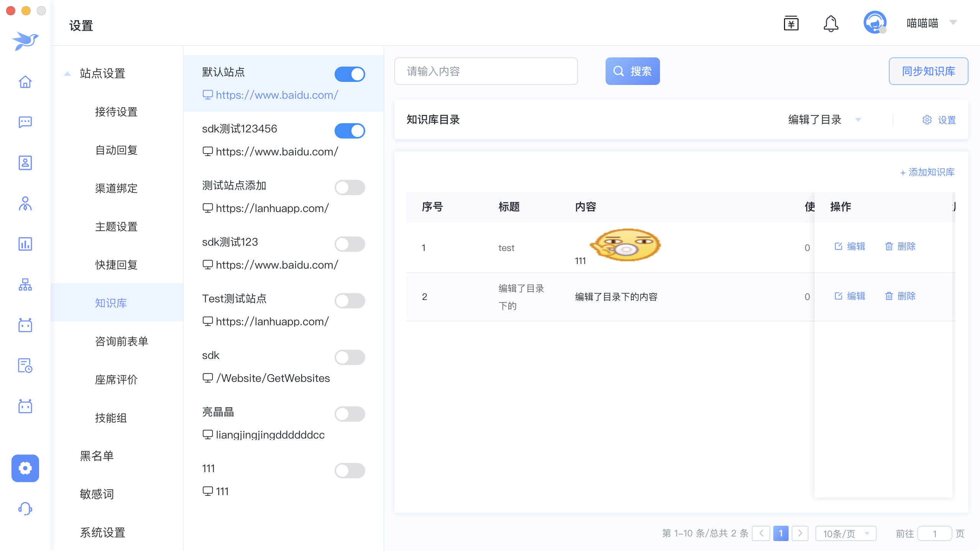
Task: Turn on the 亮晶晶 site toggle
Action: pyautogui.click(x=350, y=414)
